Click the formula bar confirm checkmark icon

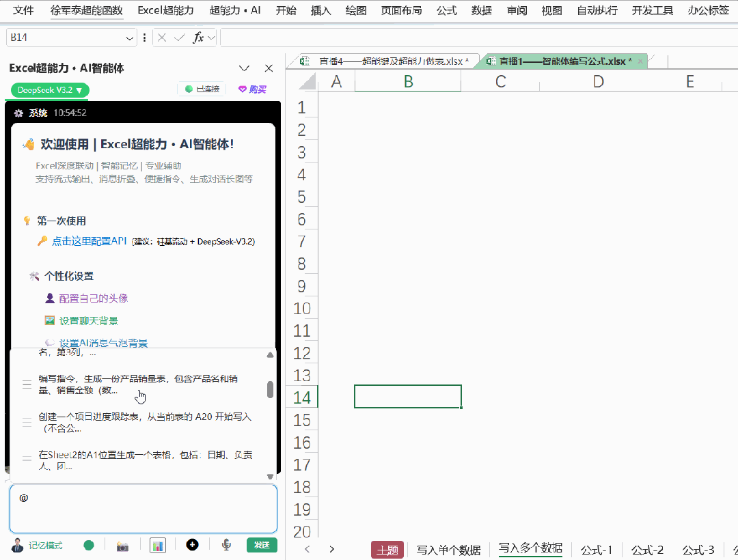click(179, 38)
